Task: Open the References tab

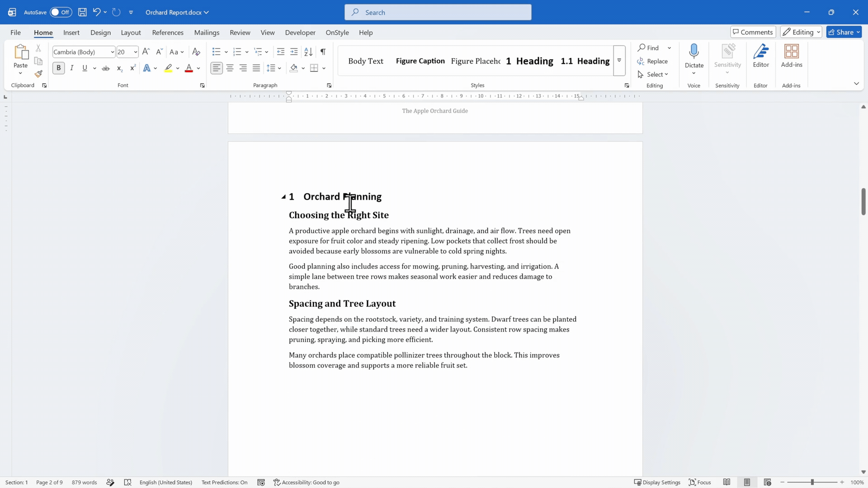Action: click(x=168, y=33)
